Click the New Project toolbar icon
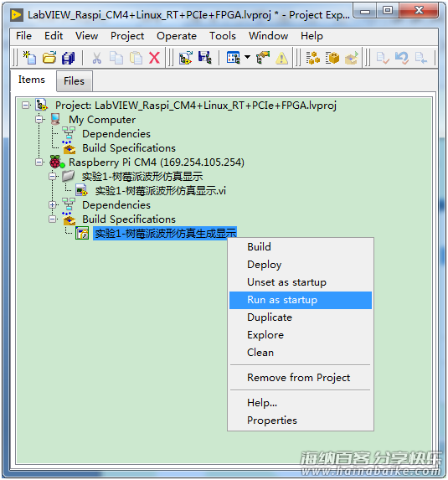Screen dimensions: 448x480 point(29,58)
